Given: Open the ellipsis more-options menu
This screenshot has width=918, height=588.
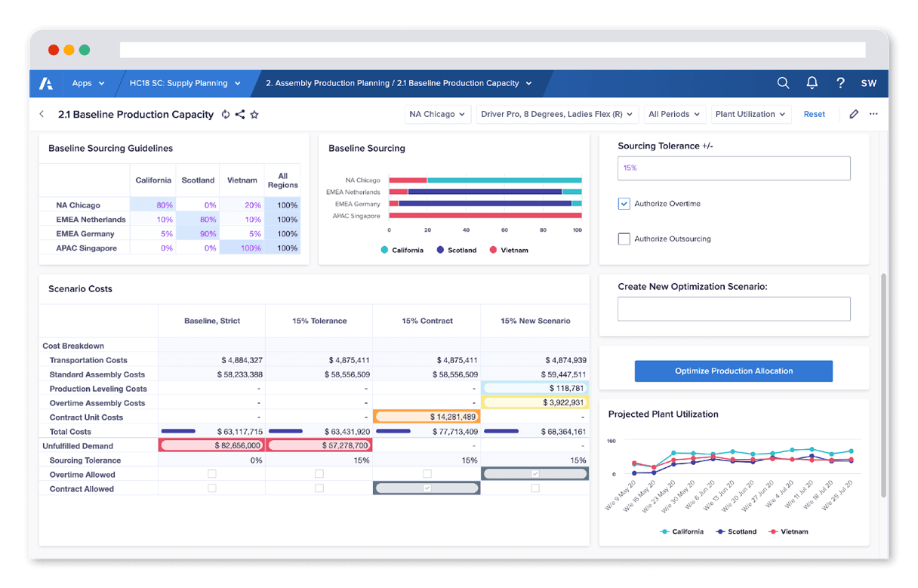Looking at the screenshot, I should point(873,114).
